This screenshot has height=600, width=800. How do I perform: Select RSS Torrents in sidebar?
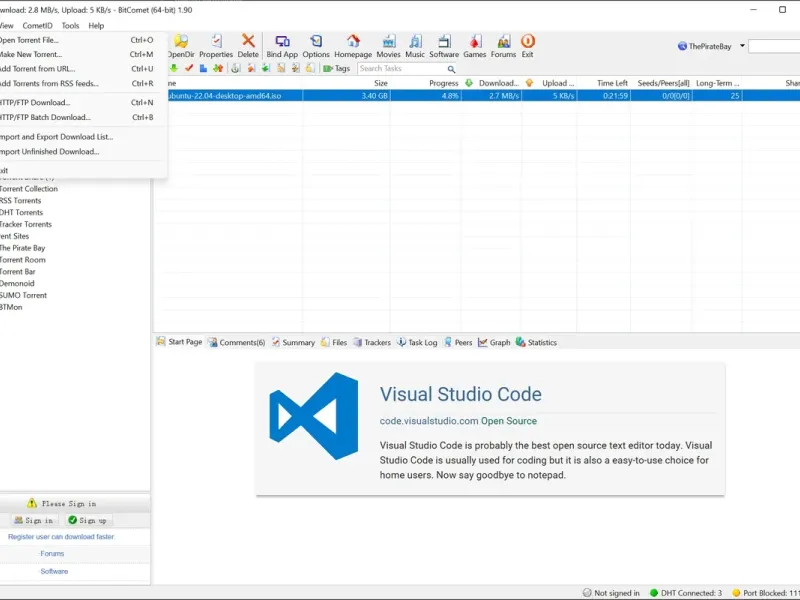pyautogui.click(x=20, y=201)
